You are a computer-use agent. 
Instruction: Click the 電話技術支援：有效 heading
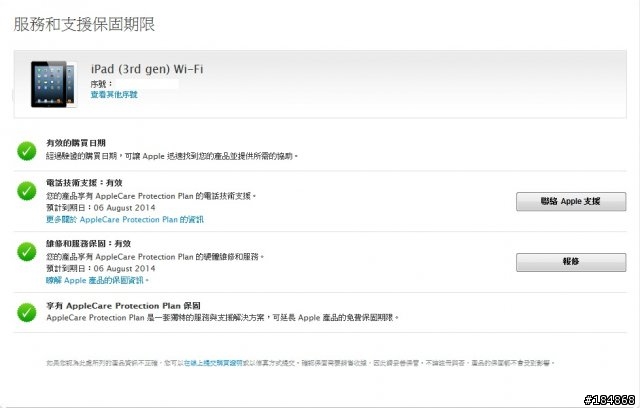(x=84, y=183)
